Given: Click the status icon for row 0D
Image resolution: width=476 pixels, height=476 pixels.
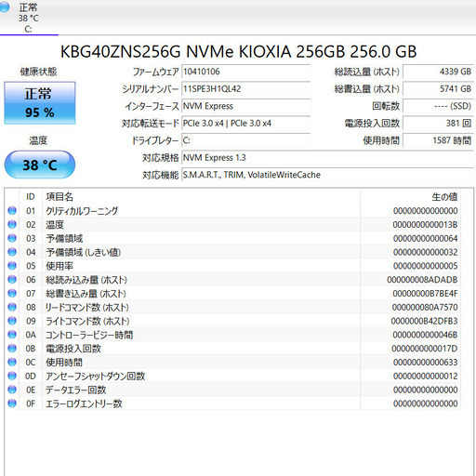Looking at the screenshot, I should click(x=12, y=376).
